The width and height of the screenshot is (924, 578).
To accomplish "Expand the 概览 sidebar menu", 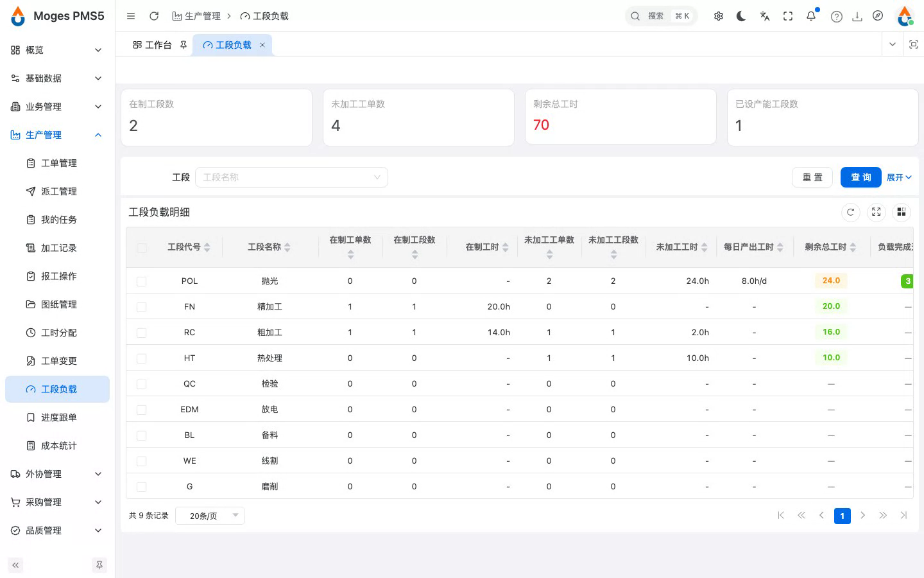I will (57, 50).
